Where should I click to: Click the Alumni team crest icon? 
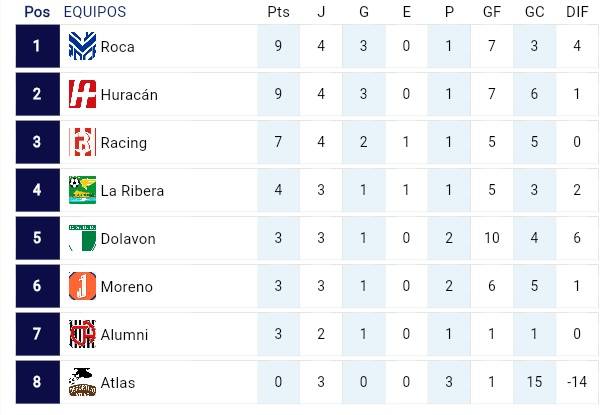point(81,335)
